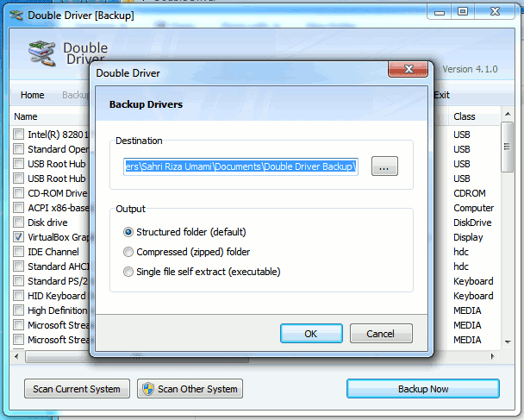The width and height of the screenshot is (524, 420).
Task: Tick the Intel(R) 8280 driver checkbox
Action: tap(18, 135)
